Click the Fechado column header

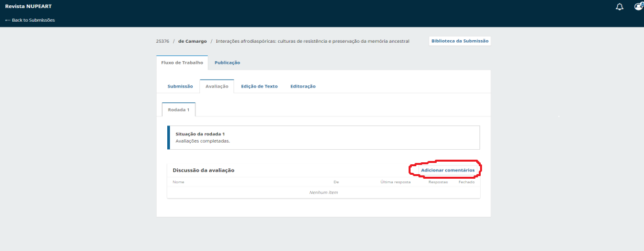[466, 182]
